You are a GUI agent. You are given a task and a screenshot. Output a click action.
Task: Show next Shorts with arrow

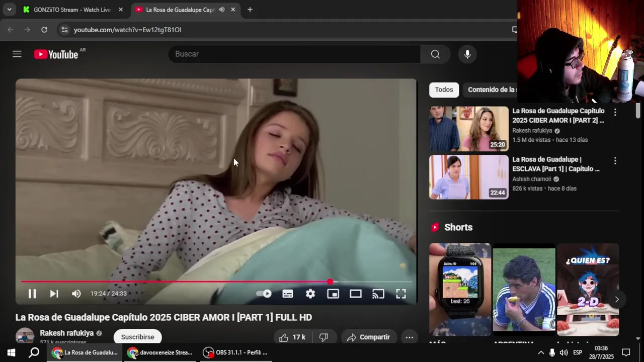(617, 299)
